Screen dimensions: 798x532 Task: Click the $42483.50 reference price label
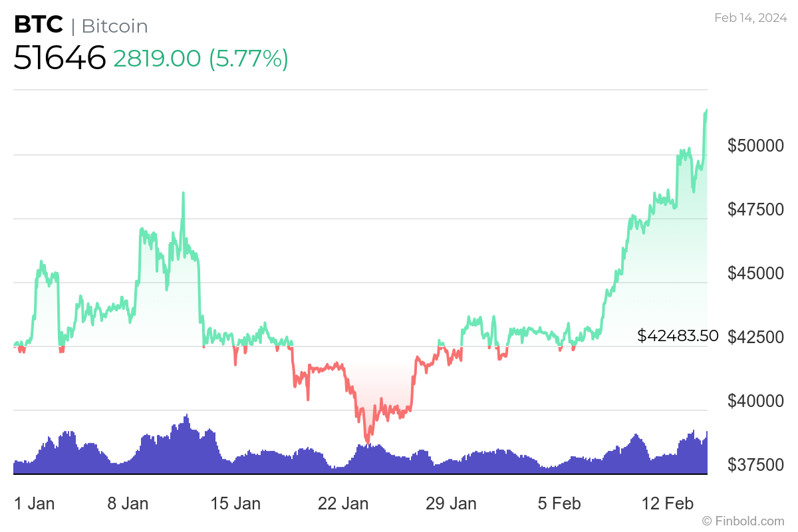coord(678,336)
